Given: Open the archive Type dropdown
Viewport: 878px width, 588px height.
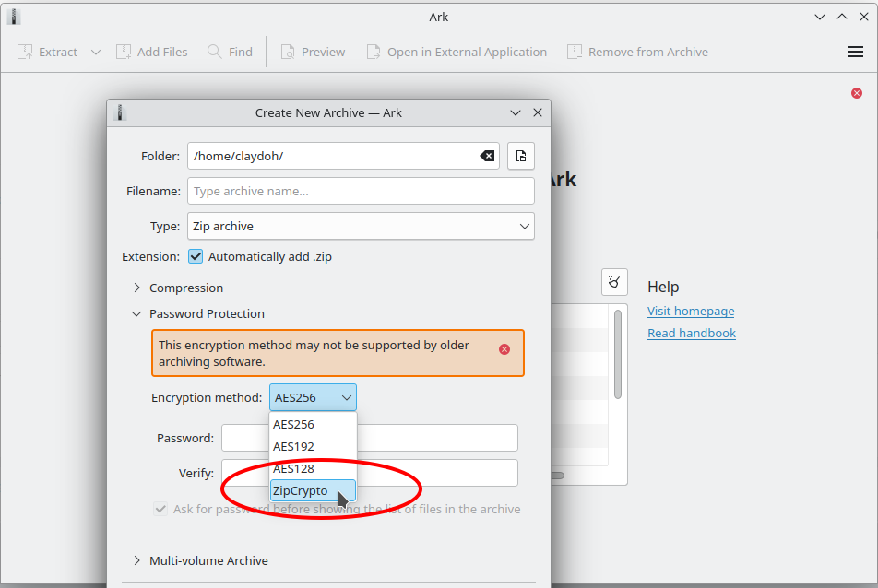Looking at the screenshot, I should coord(361,226).
